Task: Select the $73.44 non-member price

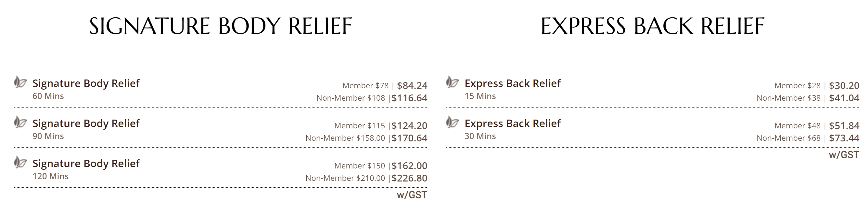Action: (844, 138)
